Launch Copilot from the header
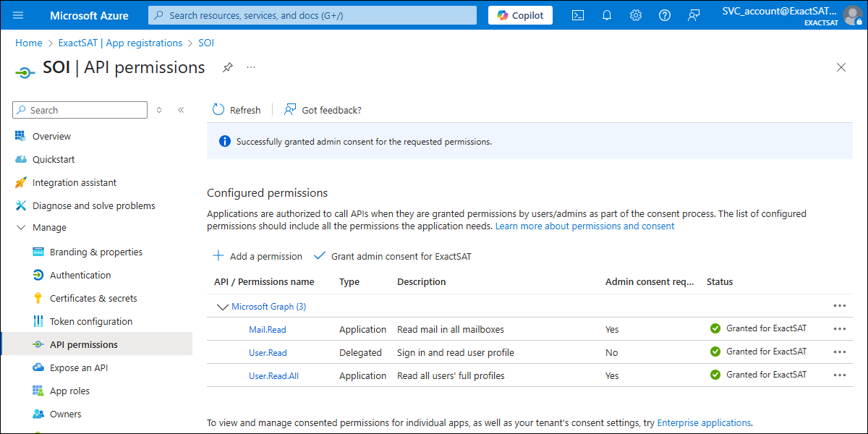The height and width of the screenshot is (434, 868). pyautogui.click(x=520, y=15)
